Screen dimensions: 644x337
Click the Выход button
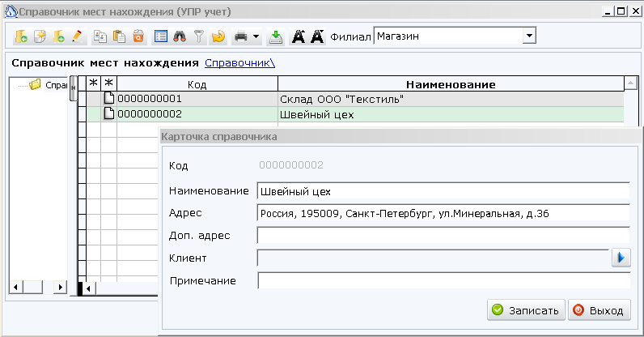point(600,310)
